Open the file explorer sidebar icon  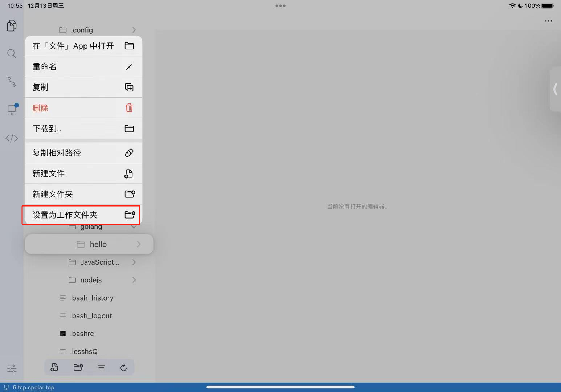[x=12, y=25]
